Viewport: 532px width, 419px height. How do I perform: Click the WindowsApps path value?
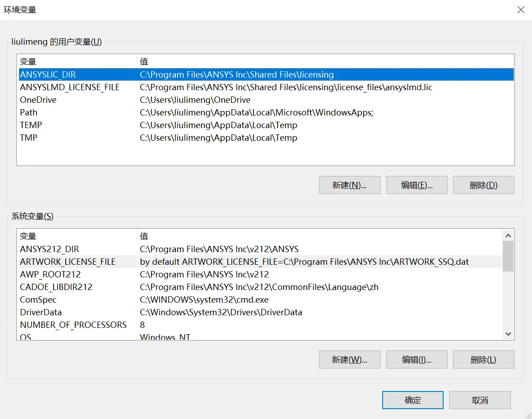256,112
